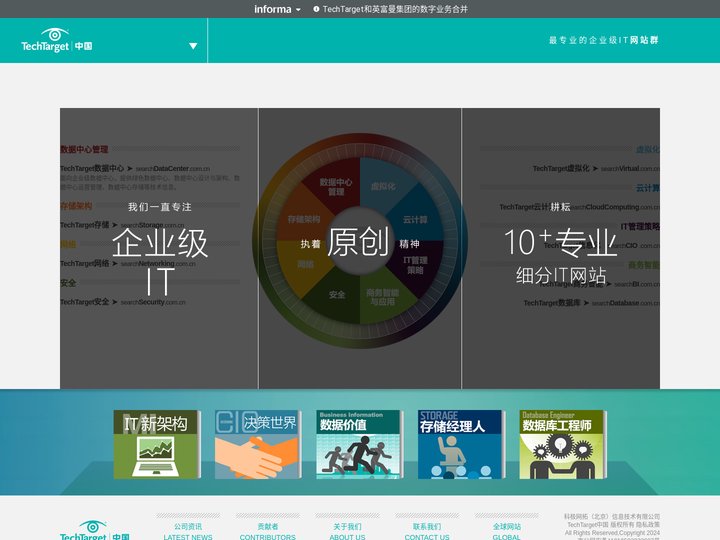Select the 存储架构 wheel segment
720x540 pixels.
tap(304, 219)
